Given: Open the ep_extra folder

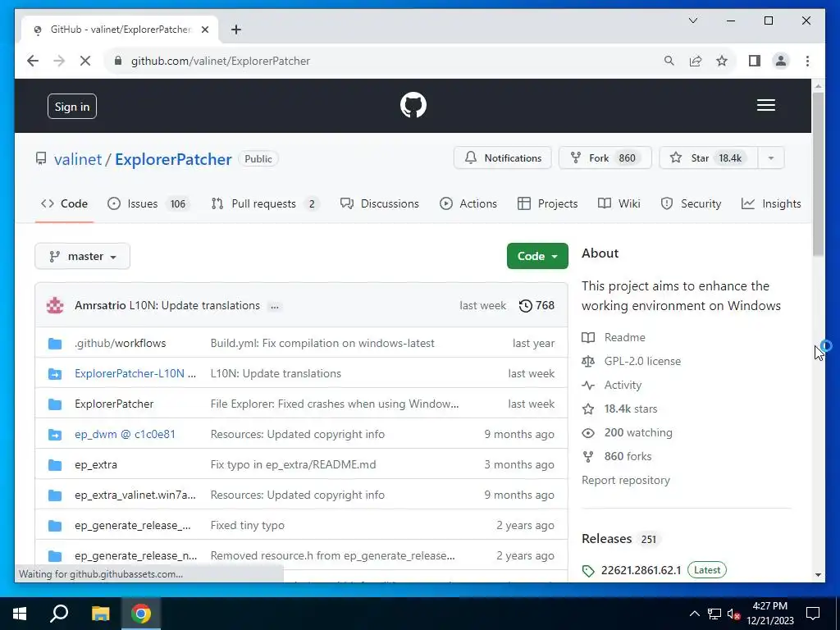Looking at the screenshot, I should click(96, 464).
